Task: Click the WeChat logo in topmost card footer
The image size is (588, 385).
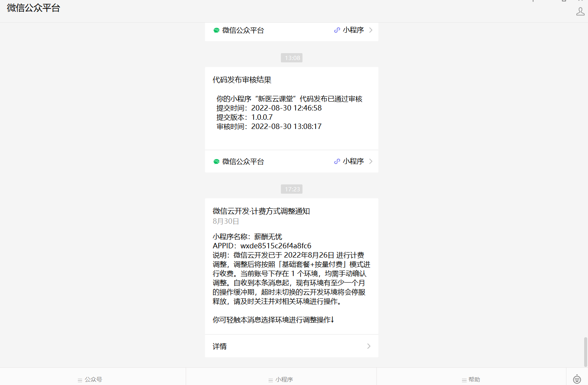Action: (217, 30)
